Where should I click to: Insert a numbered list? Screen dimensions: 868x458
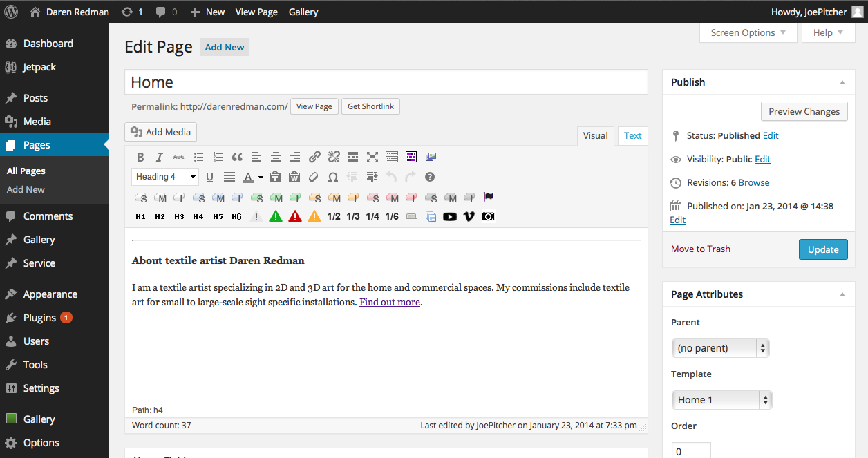click(218, 157)
